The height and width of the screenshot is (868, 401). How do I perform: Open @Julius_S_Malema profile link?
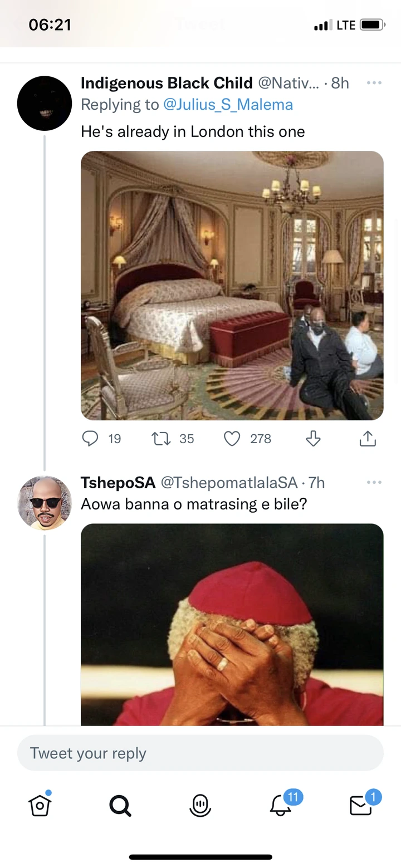point(227,104)
